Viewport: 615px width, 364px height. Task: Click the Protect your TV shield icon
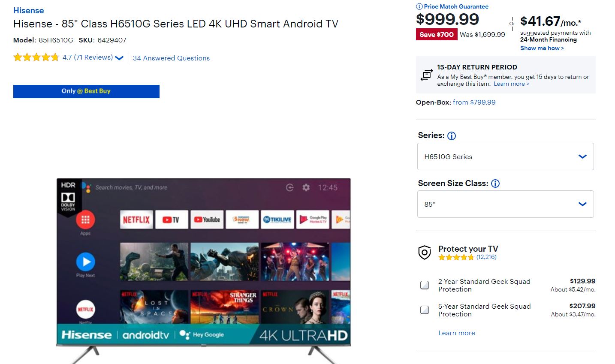pos(424,253)
